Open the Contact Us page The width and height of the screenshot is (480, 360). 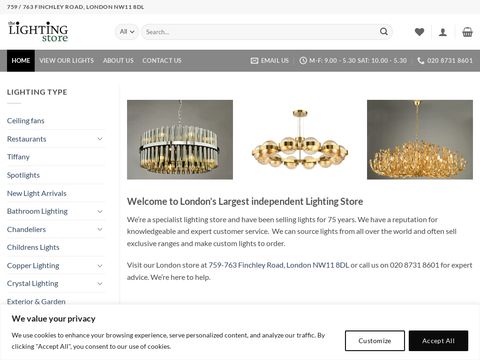[x=162, y=61]
